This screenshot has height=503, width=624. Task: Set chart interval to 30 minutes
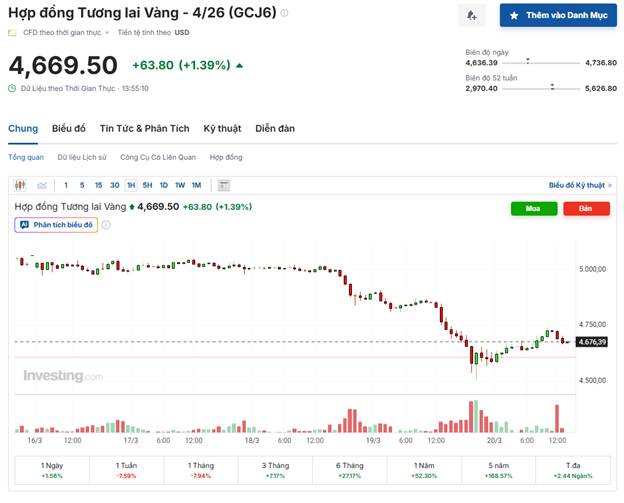pyautogui.click(x=115, y=185)
